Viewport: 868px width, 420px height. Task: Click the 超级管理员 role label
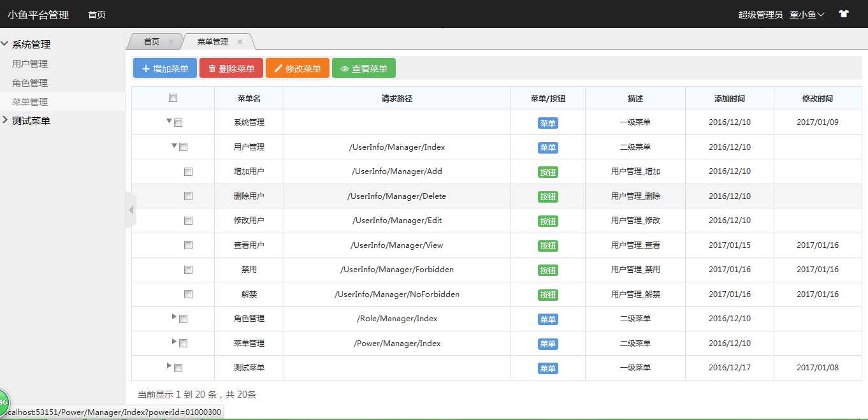pyautogui.click(x=760, y=15)
